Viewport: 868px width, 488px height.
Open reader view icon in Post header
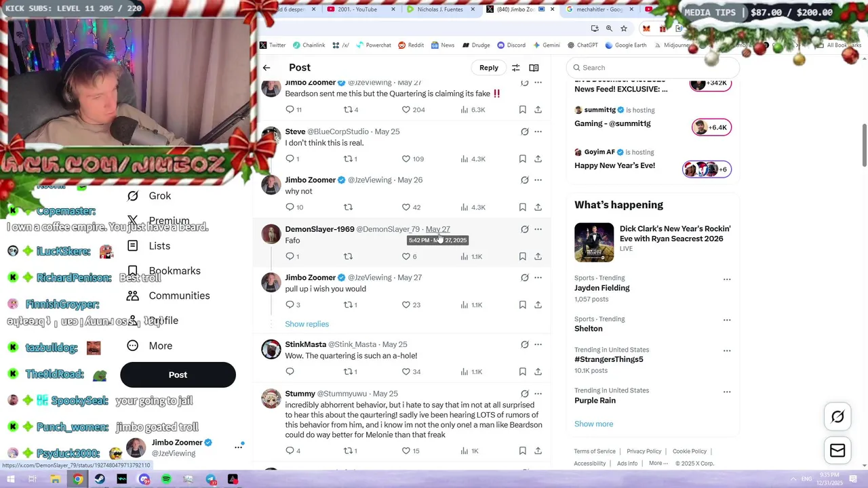tap(534, 68)
